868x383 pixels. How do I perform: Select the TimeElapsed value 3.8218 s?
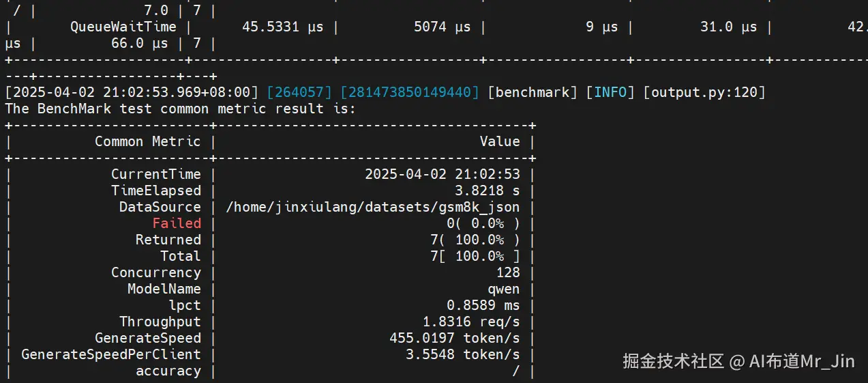(x=488, y=190)
